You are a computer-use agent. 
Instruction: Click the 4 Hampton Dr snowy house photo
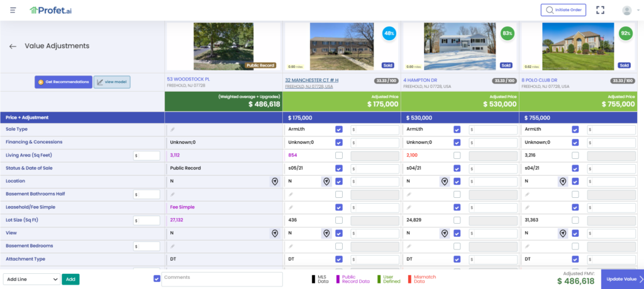point(460,46)
